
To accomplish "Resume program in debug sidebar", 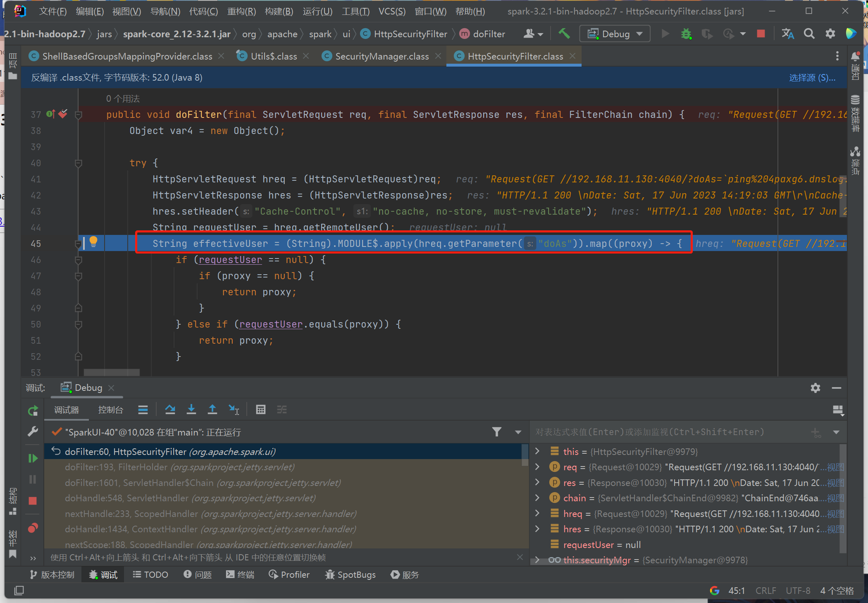I will 33,458.
